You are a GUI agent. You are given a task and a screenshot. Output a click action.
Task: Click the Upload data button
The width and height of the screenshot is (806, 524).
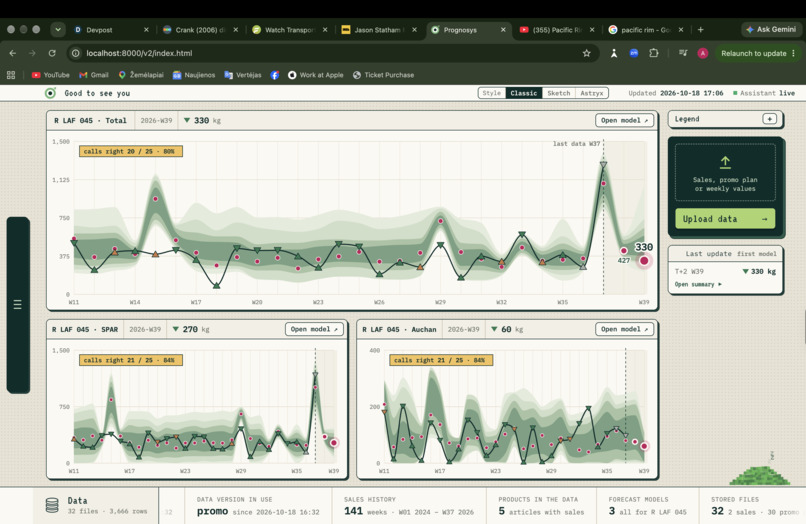[x=725, y=219]
